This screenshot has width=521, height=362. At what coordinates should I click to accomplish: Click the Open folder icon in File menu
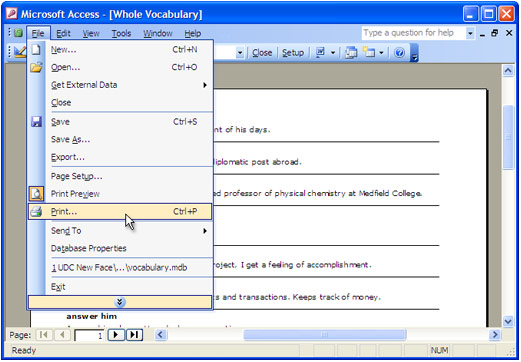[x=36, y=67]
